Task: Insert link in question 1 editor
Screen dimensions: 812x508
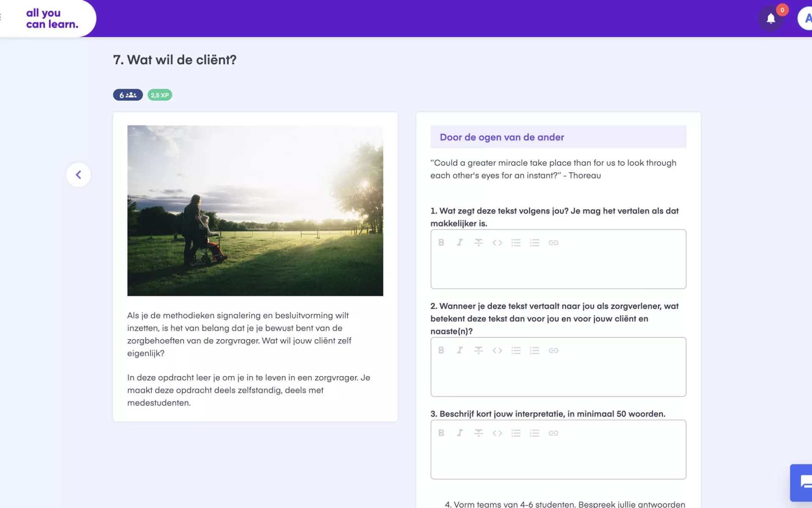Action: [x=553, y=243]
